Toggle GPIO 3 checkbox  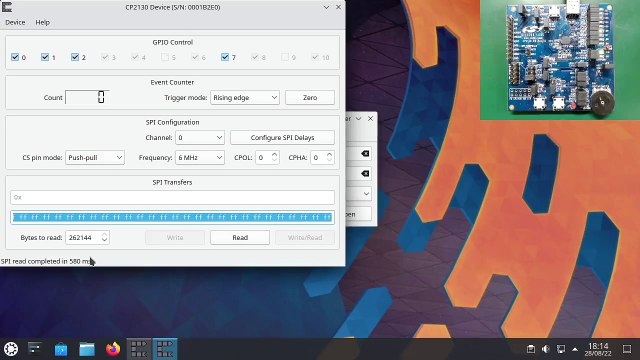point(105,57)
